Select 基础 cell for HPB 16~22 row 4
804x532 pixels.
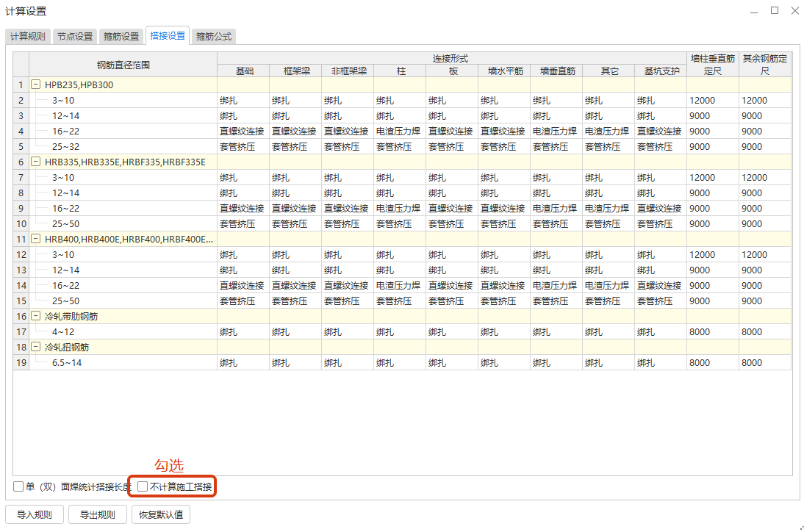(243, 132)
